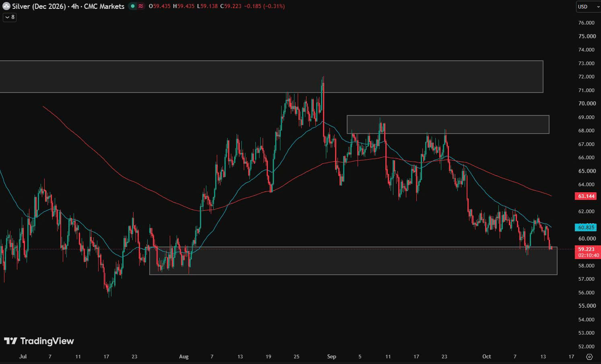
Task: Click the change value −0.185 (−0.31%)
Action: click(265, 6)
